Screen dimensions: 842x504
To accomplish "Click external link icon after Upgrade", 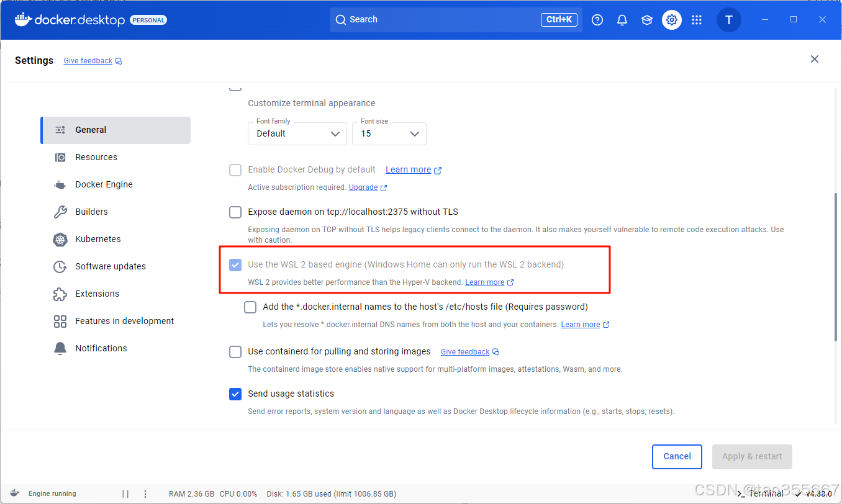I will click(384, 187).
